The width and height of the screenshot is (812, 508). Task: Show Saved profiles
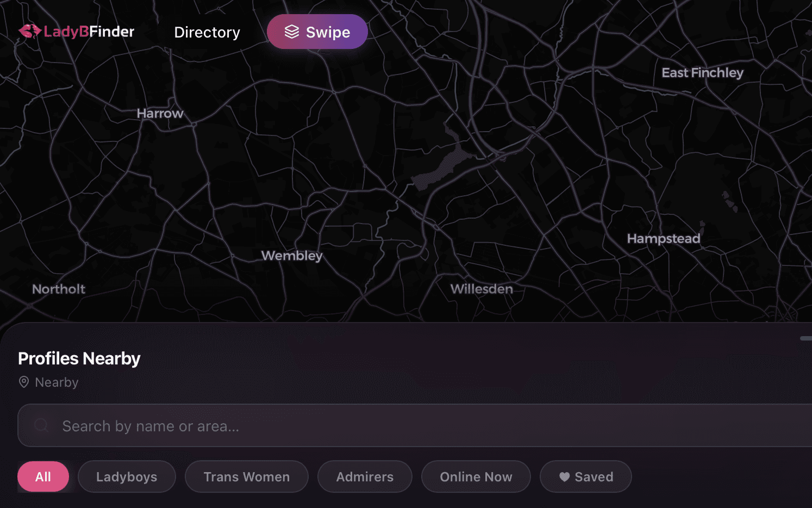(586, 476)
